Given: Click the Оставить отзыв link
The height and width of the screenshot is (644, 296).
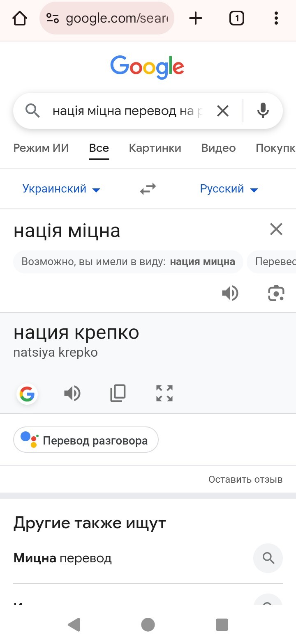Looking at the screenshot, I should point(245,479).
